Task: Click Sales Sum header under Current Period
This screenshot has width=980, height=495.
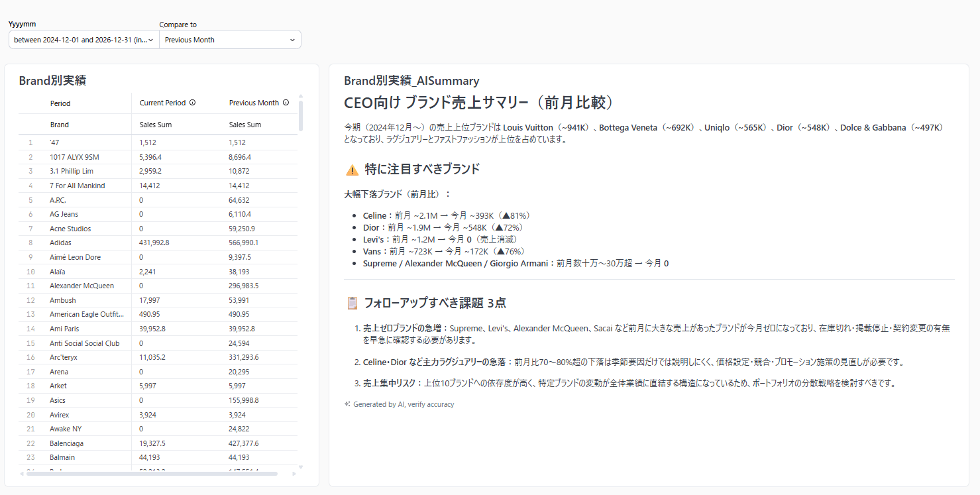Action: point(155,125)
